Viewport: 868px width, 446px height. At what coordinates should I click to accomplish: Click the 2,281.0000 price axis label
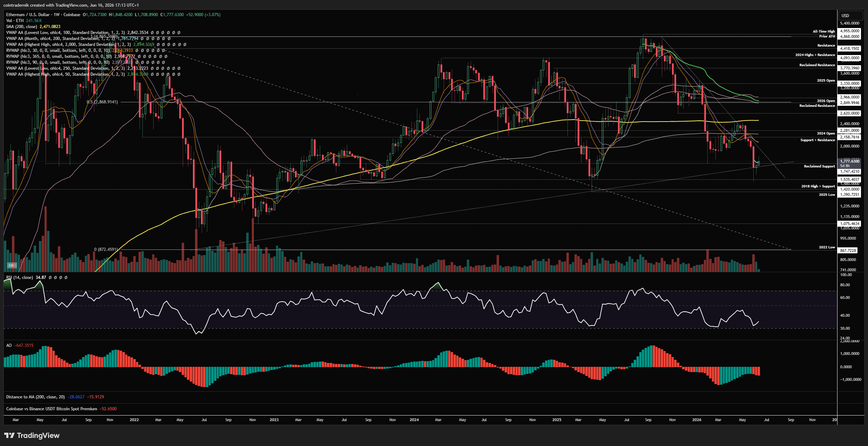(850, 131)
